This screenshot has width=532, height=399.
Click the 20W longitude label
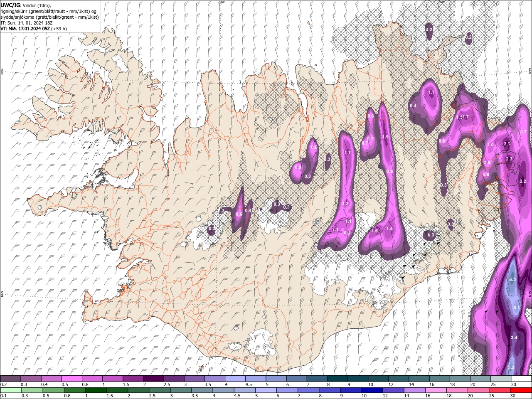click(x=221, y=2)
